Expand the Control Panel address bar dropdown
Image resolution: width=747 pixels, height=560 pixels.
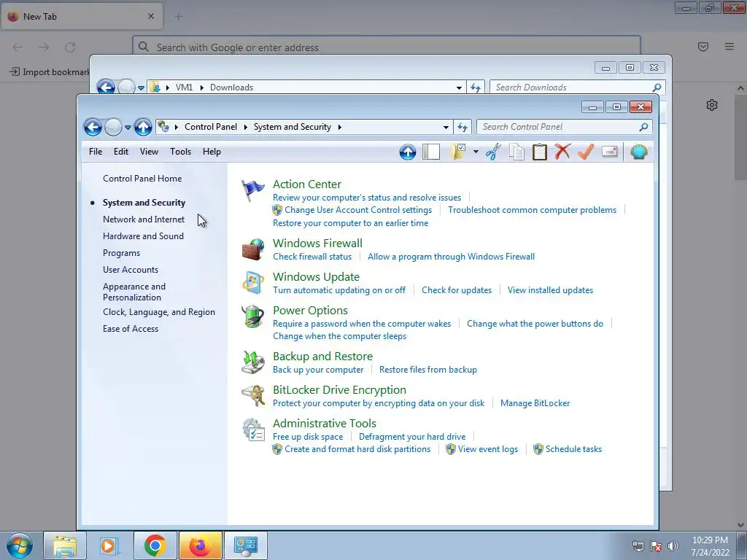(446, 127)
